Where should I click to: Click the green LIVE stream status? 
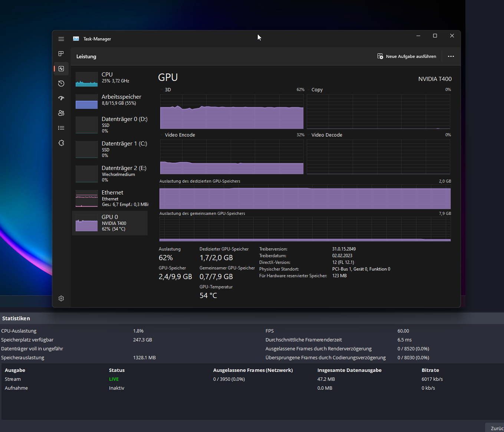(114, 379)
